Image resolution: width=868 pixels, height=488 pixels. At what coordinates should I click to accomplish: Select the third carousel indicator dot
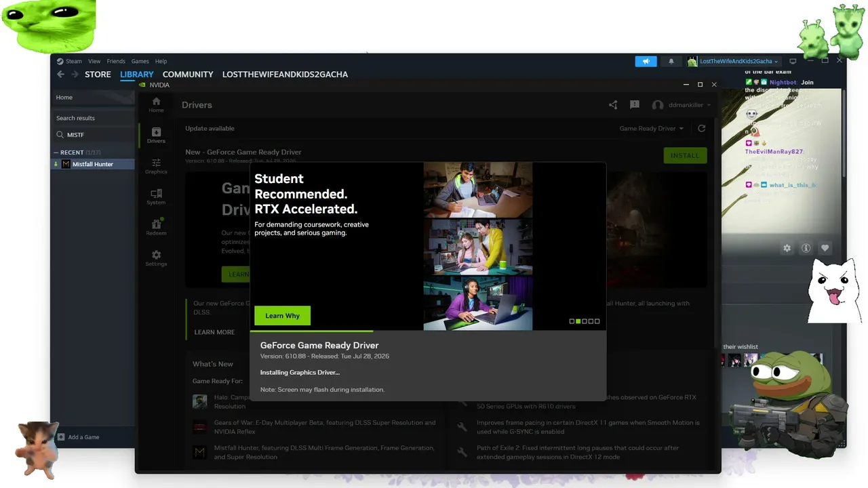[x=585, y=321]
